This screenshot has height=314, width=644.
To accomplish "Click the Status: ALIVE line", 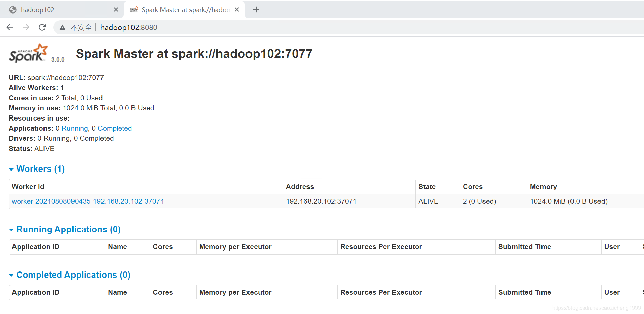I will 31,149.
